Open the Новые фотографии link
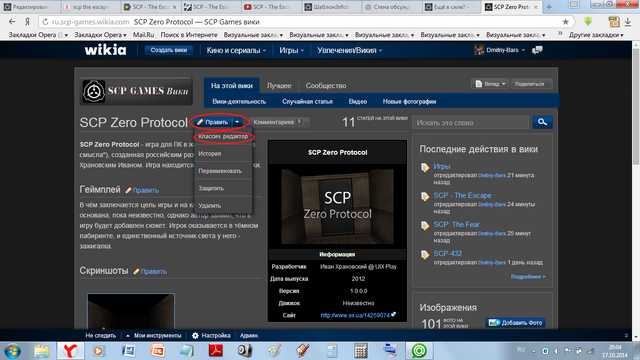 (409, 101)
